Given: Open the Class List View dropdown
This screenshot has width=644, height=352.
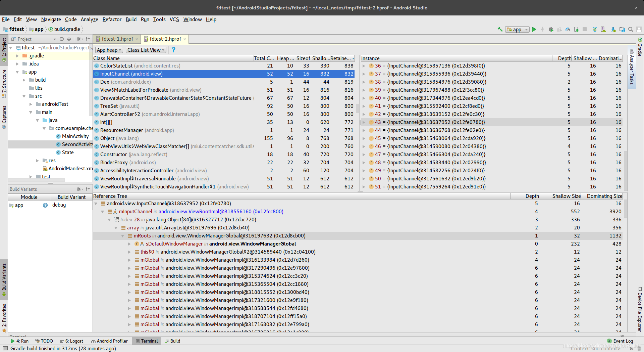Looking at the screenshot, I should 146,50.
